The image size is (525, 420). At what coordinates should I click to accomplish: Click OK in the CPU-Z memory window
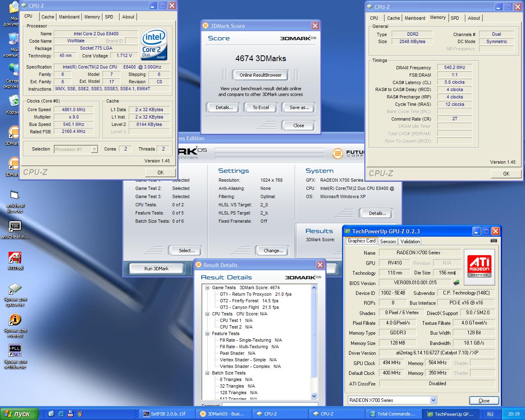pos(506,174)
